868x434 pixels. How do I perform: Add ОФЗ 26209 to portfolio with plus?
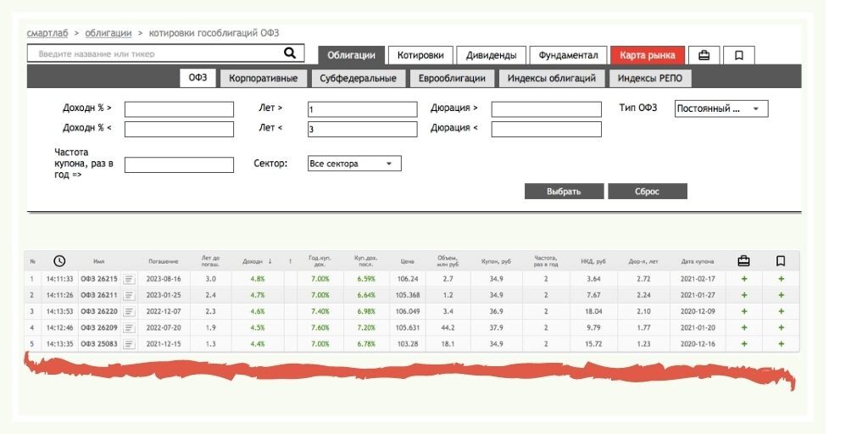(744, 328)
